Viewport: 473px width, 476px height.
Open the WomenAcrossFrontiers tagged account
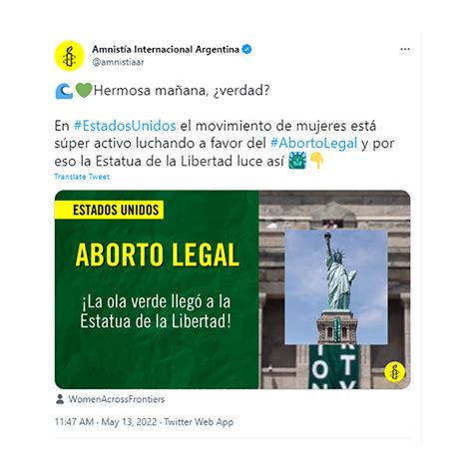point(117,399)
